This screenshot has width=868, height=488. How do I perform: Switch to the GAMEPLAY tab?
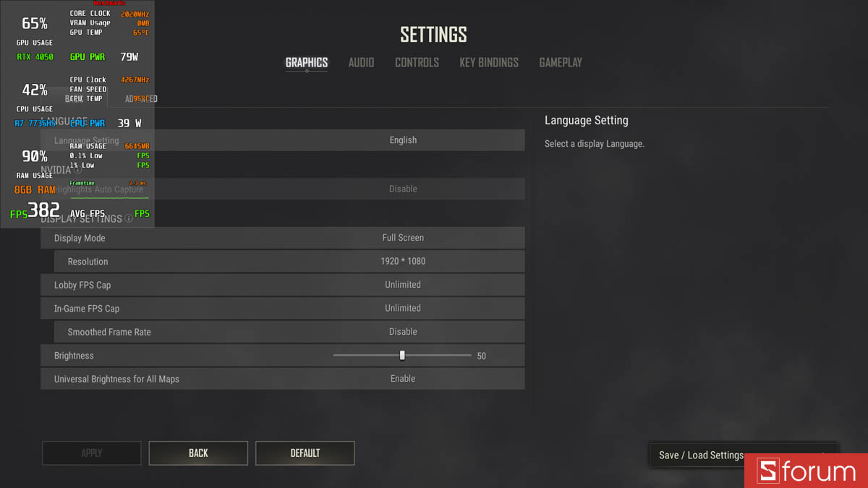pos(561,63)
